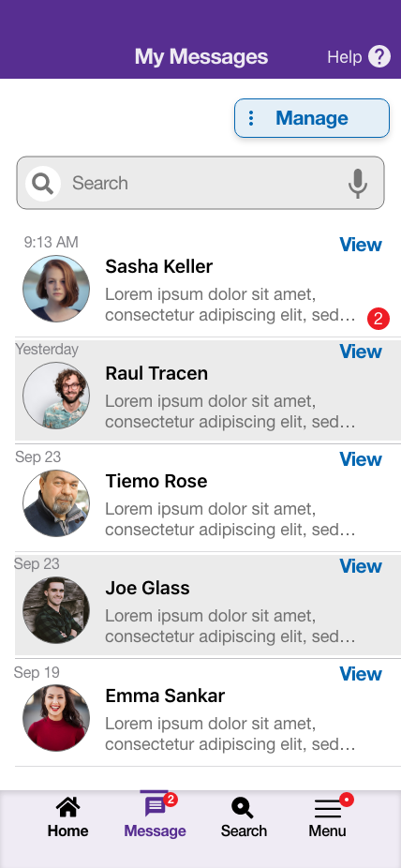Select the Message tab icon
The image size is (401, 868).
(155, 807)
